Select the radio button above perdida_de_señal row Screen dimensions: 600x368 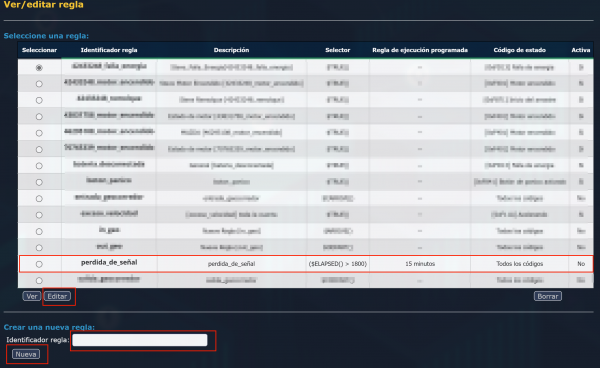pyautogui.click(x=39, y=248)
